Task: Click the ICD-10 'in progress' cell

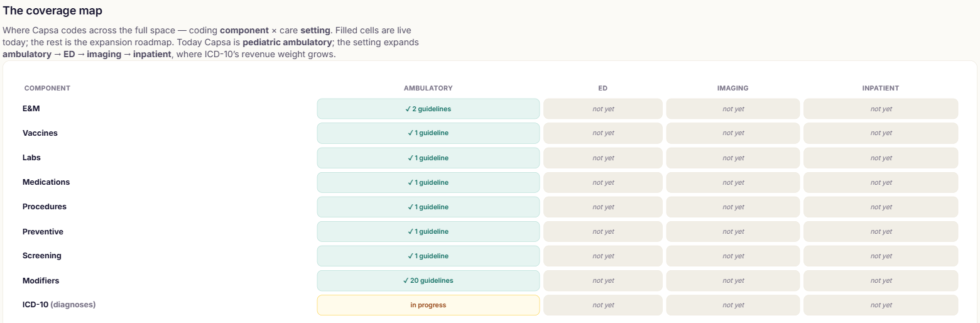Action: click(x=428, y=305)
